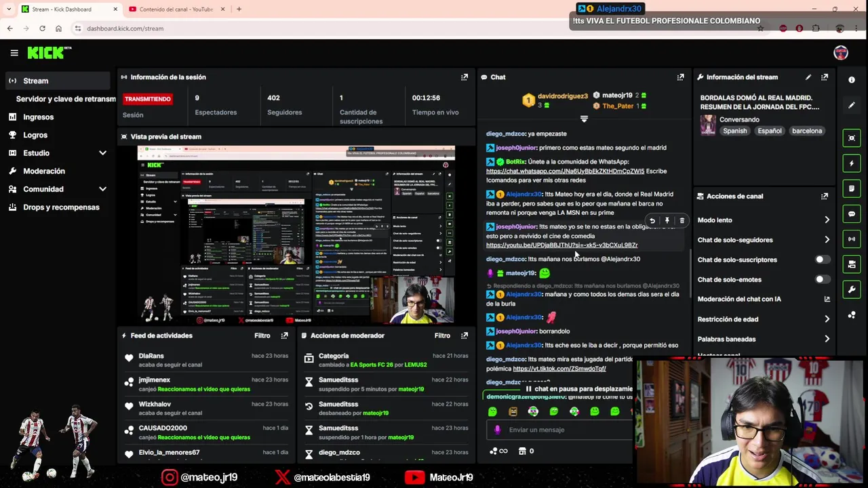
Task: Delete joseph0junior's highlighted chat message
Action: [x=682, y=220]
